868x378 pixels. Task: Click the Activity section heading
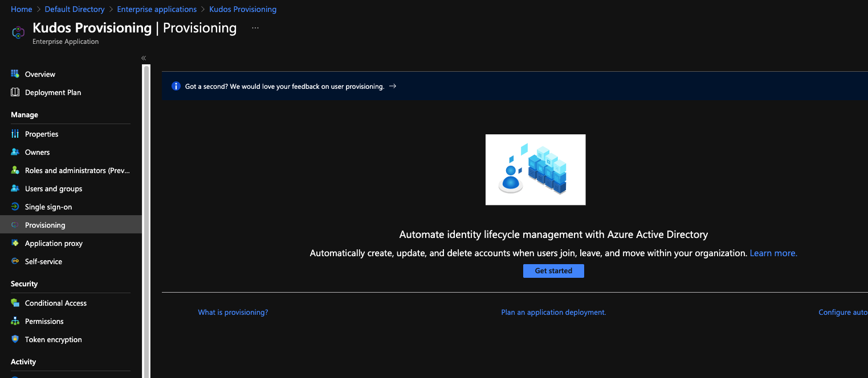(x=23, y=362)
